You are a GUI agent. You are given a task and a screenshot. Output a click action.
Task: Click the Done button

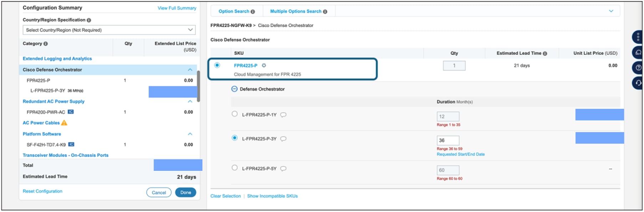tap(185, 193)
